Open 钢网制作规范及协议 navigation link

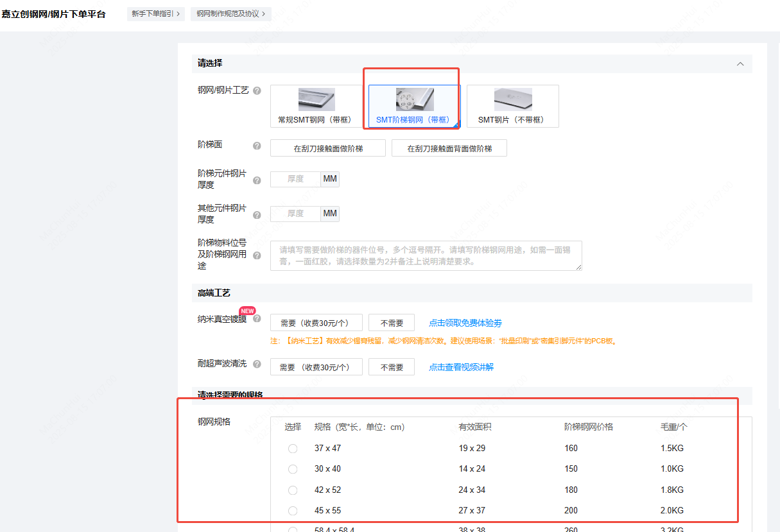pos(230,13)
